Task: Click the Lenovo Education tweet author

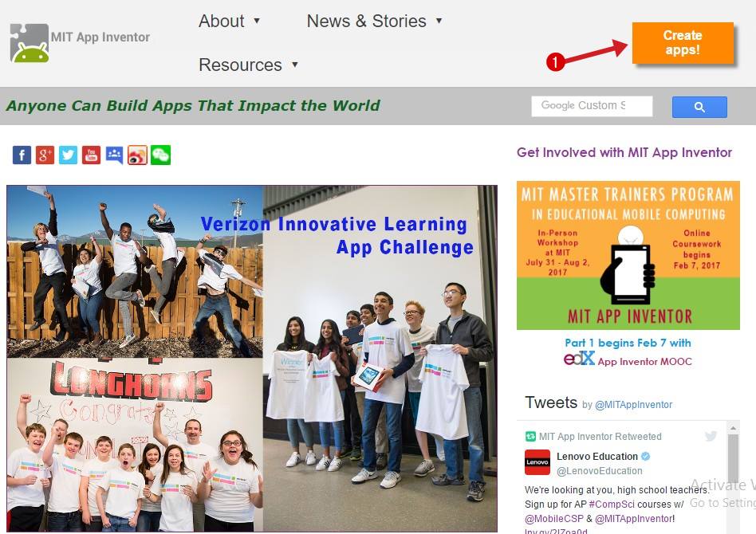Action: (x=597, y=457)
